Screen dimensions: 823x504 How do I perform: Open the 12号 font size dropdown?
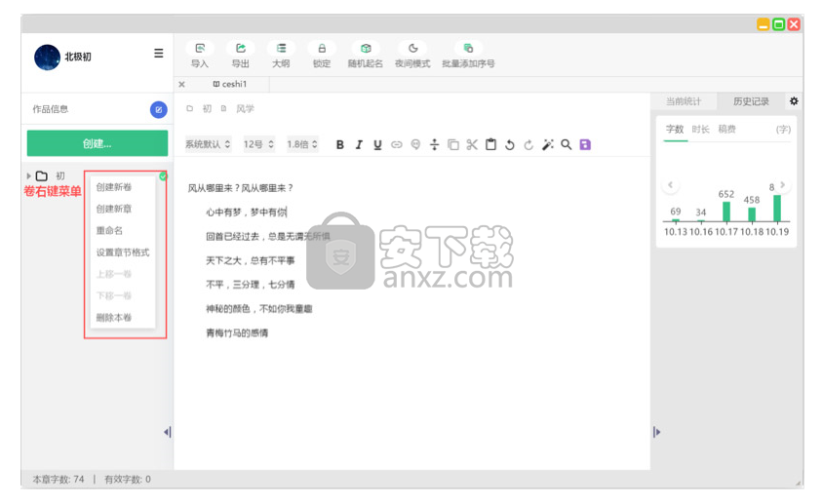[x=258, y=144]
